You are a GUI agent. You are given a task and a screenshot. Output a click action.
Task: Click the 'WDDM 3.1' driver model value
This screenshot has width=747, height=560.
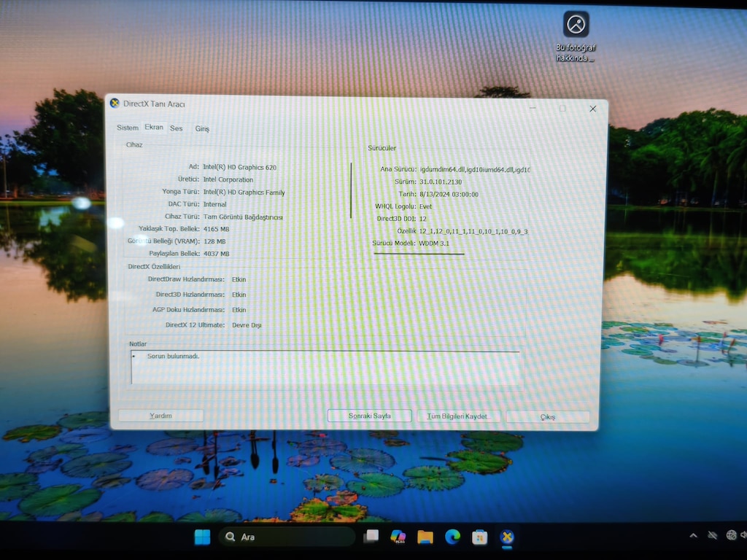coord(433,244)
